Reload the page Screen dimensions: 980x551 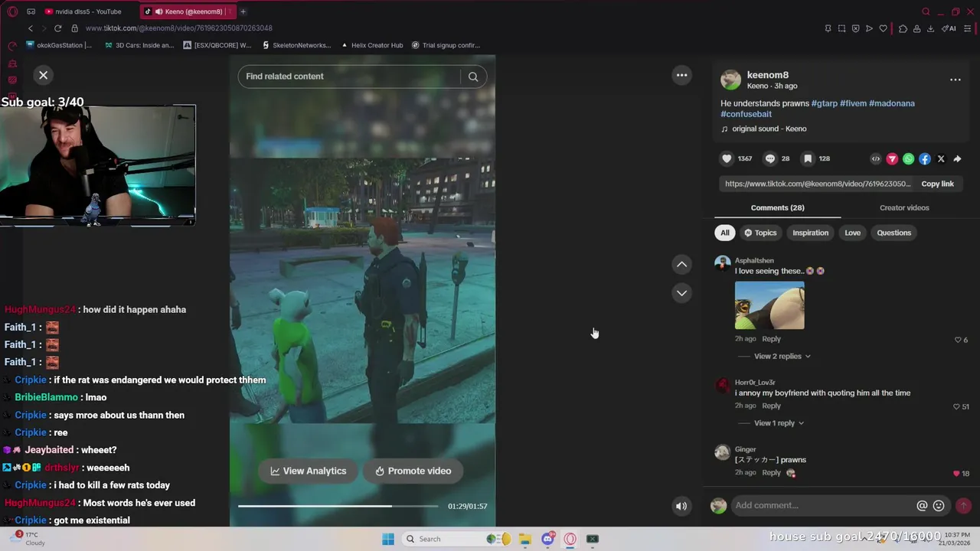tap(57, 28)
